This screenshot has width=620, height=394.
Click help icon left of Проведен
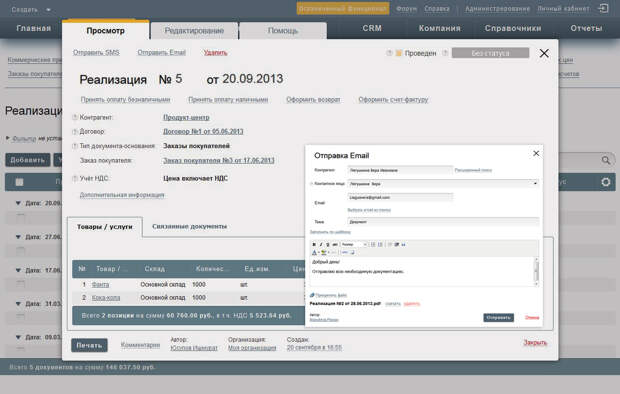point(389,53)
